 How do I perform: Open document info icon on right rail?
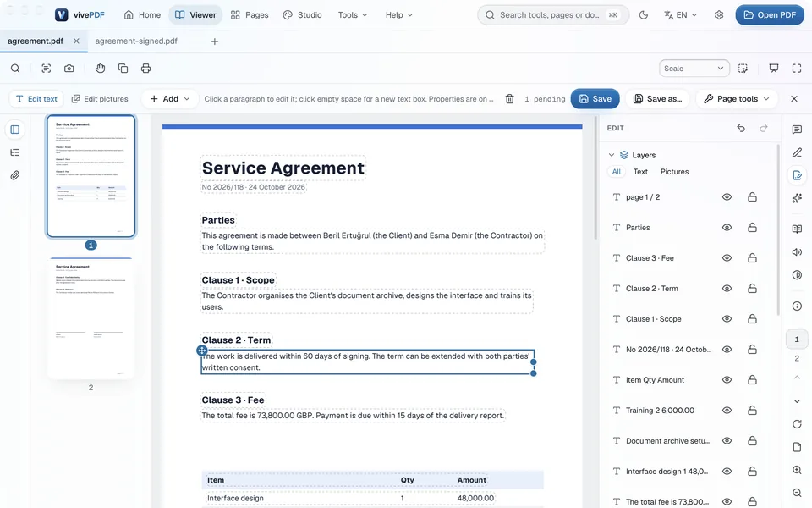797,306
